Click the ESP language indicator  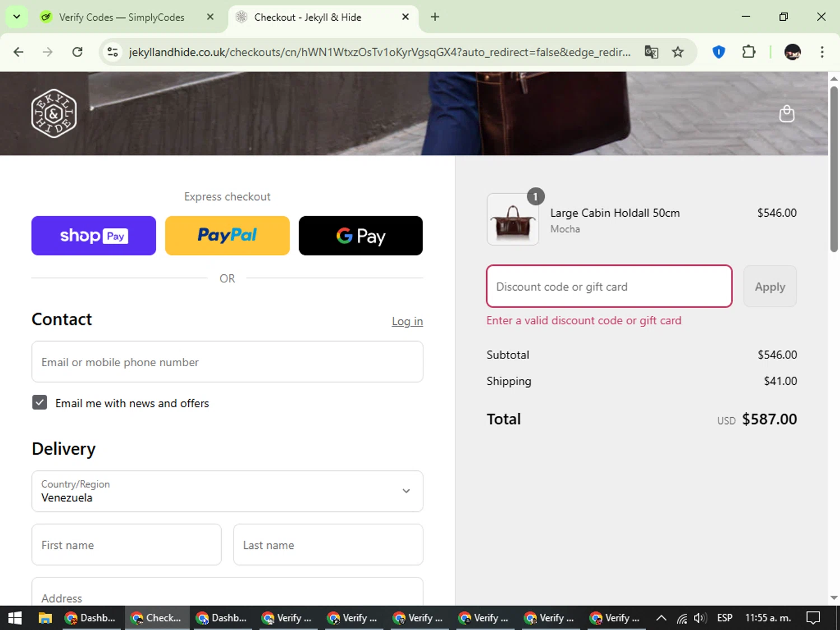pos(725,618)
